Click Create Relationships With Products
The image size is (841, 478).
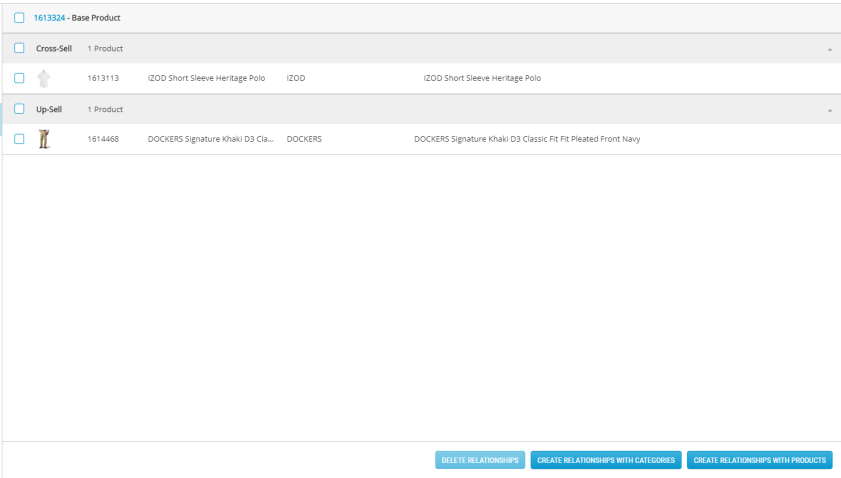click(x=760, y=460)
